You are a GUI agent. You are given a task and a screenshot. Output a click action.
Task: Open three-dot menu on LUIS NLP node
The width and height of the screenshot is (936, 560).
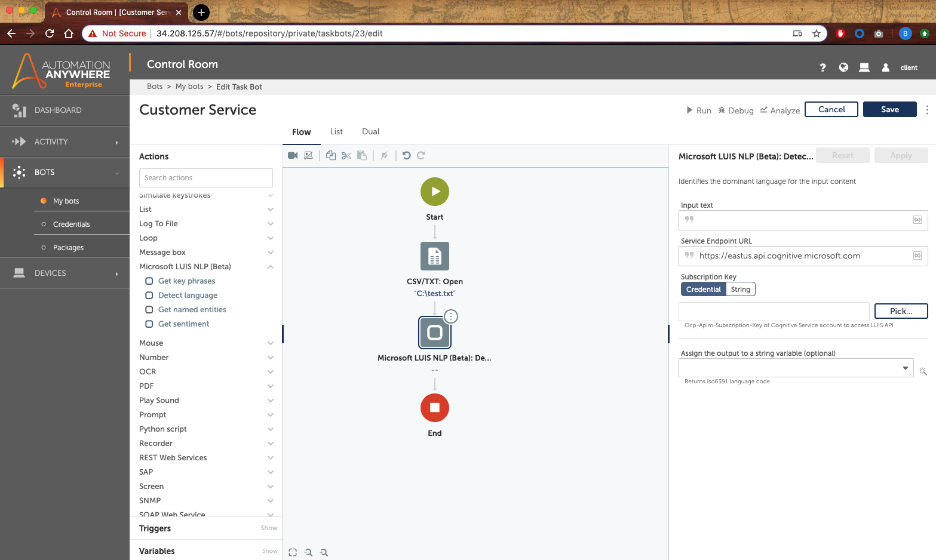click(451, 316)
